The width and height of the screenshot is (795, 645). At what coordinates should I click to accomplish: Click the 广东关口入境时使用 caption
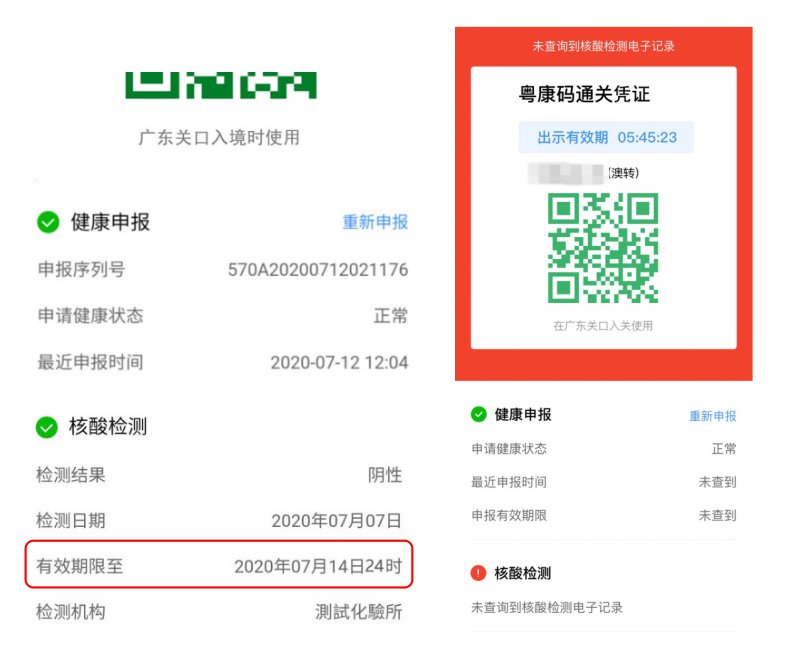[219, 137]
